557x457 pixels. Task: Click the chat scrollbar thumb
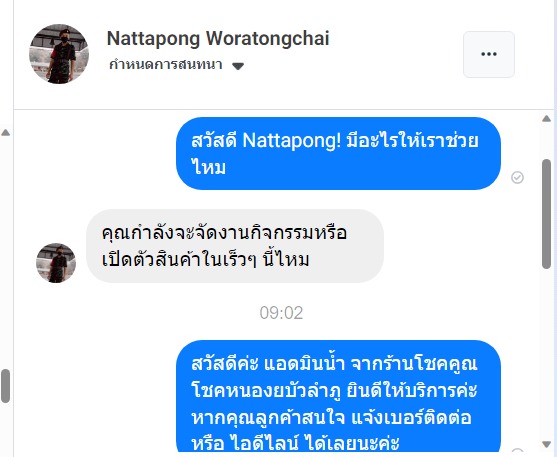[x=546, y=214]
